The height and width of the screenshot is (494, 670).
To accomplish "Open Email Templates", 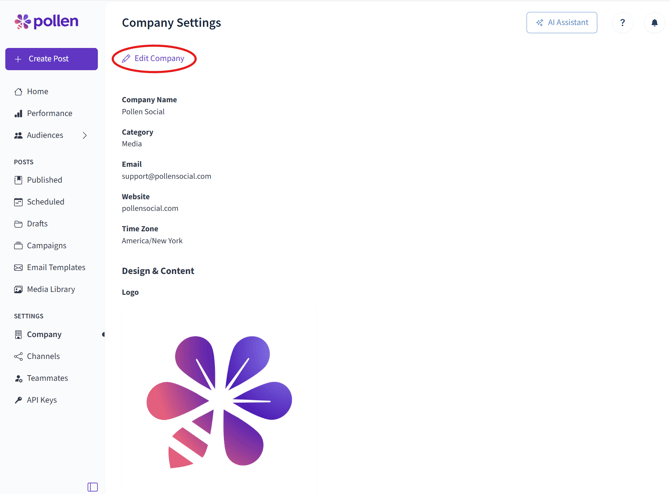I will coord(56,267).
